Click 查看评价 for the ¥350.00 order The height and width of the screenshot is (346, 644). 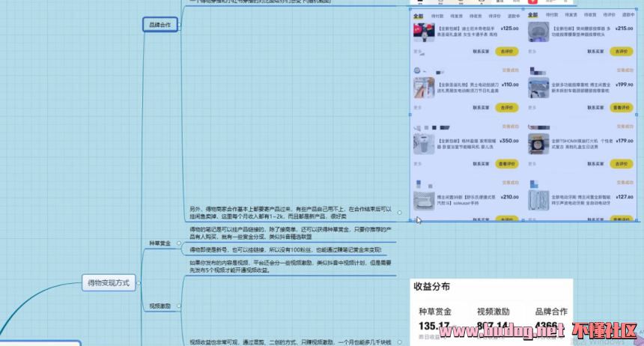[505, 163]
